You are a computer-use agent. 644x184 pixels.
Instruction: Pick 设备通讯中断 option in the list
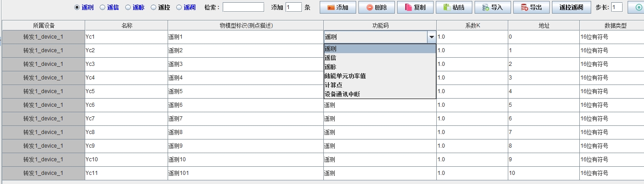pos(342,94)
